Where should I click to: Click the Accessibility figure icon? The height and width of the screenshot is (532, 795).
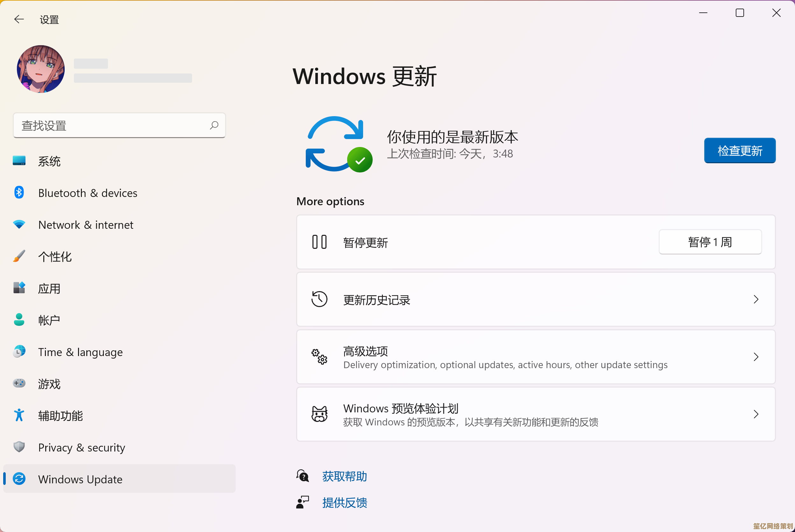(x=19, y=415)
